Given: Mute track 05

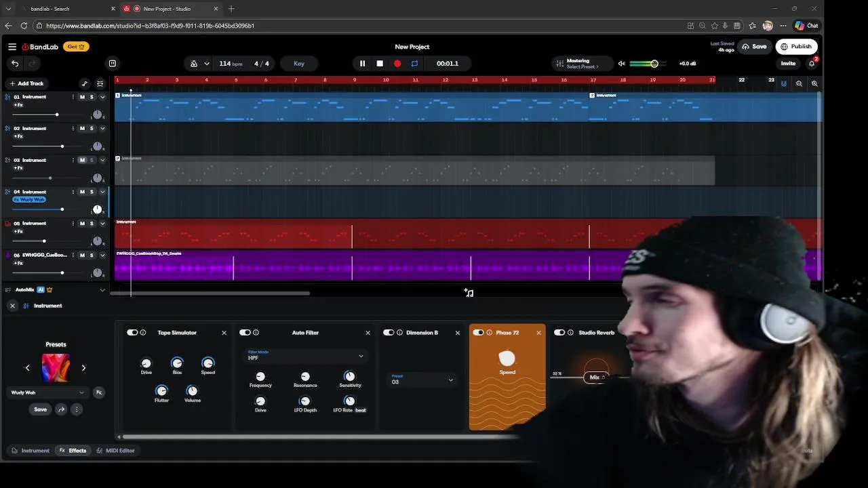Looking at the screenshot, I should [x=82, y=224].
